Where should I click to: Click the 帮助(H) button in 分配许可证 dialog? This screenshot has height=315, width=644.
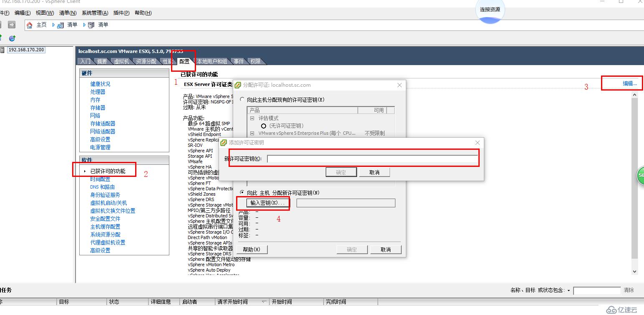[x=252, y=249]
